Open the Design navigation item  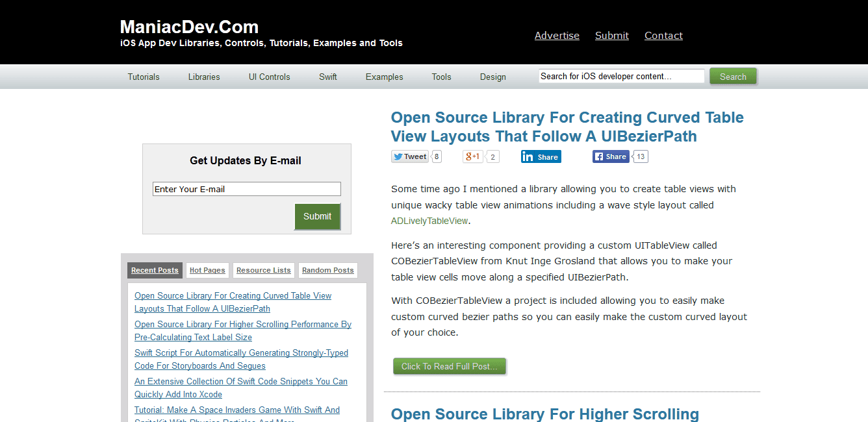(x=493, y=77)
